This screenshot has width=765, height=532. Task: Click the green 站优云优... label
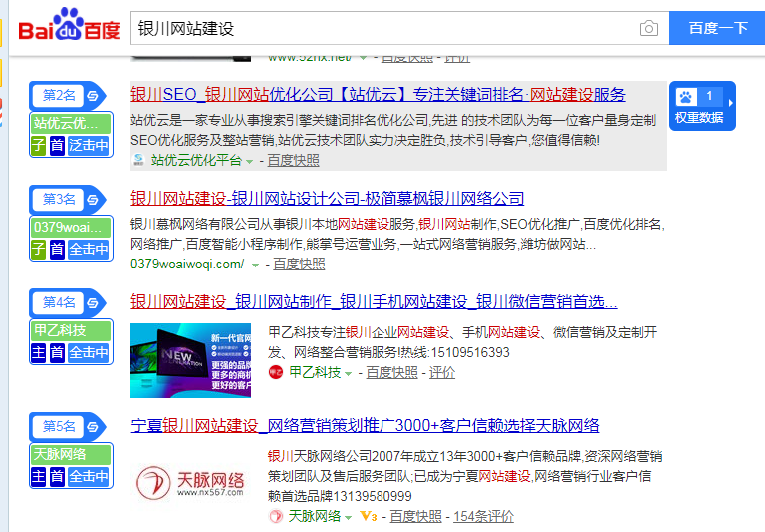[71, 124]
